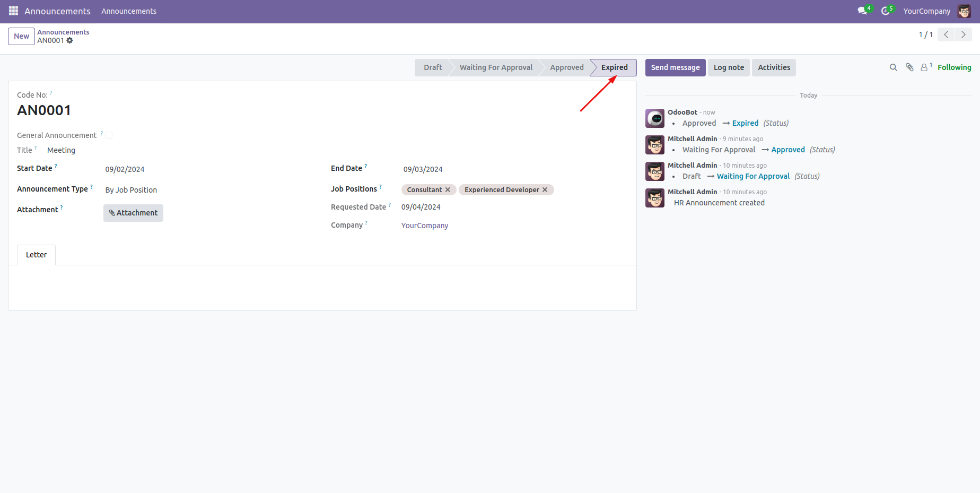The width and height of the screenshot is (980, 493).
Task: Toggle the General Announcement checkbox
Action: pyautogui.click(x=109, y=135)
